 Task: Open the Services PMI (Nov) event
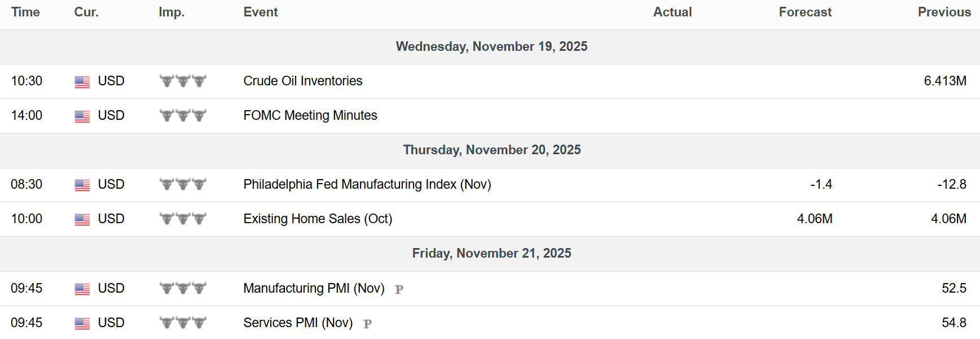pos(298,323)
